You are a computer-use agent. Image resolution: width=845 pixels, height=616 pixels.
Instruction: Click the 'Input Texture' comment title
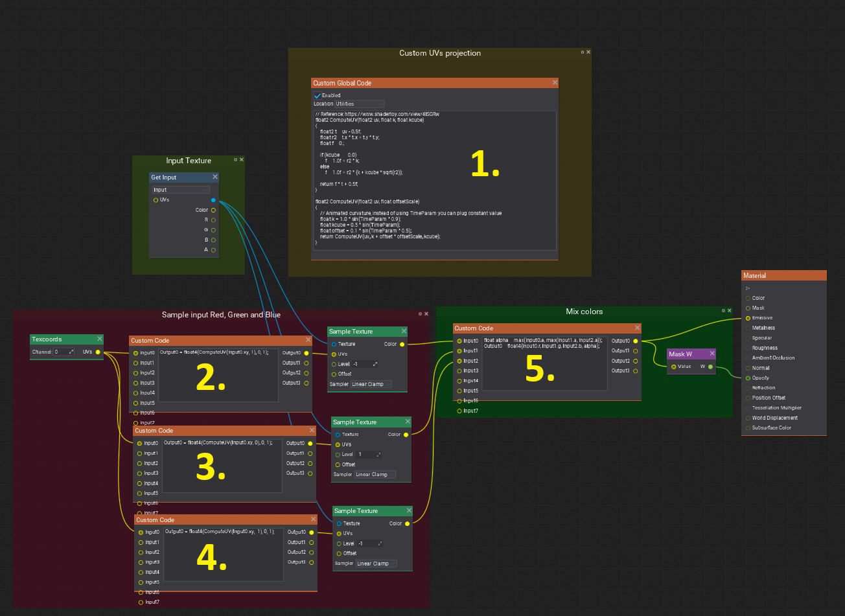pos(189,161)
